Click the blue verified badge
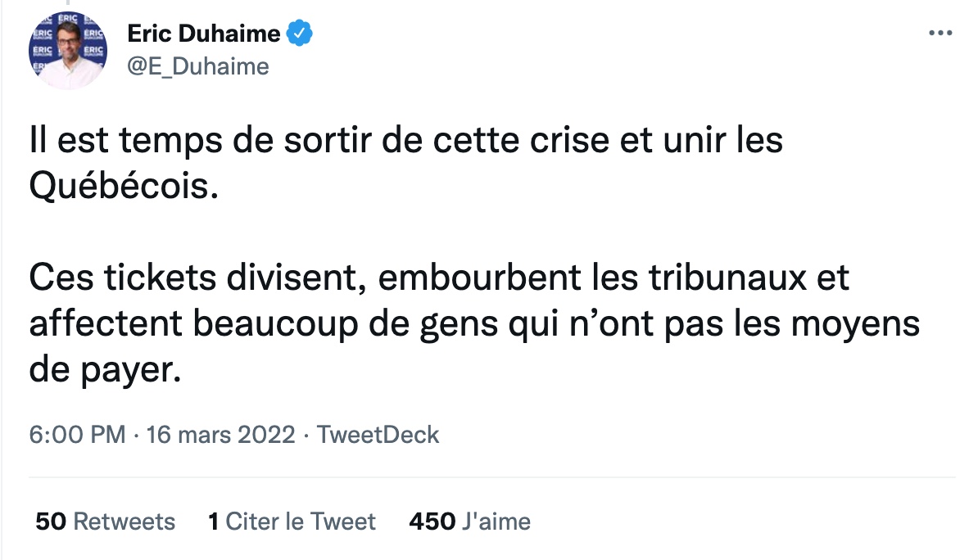The width and height of the screenshot is (978, 560). [300, 34]
